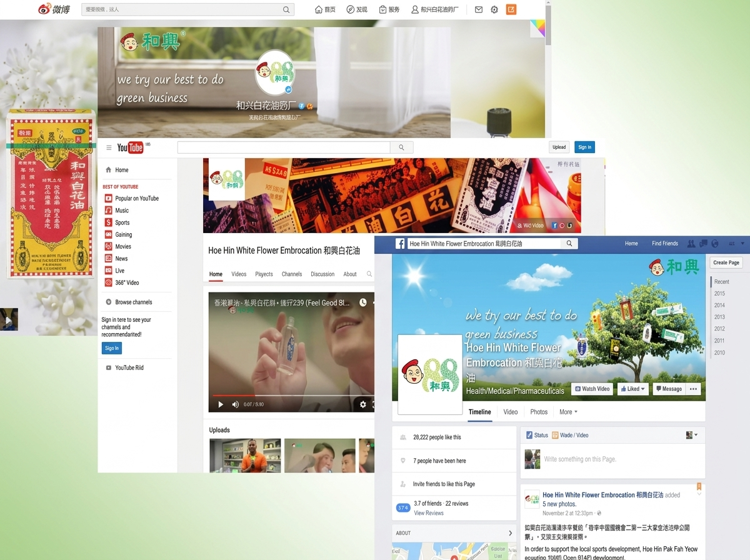Open the dropdown arrow on the Facebook post
This screenshot has width=750, height=560.
[x=699, y=494]
